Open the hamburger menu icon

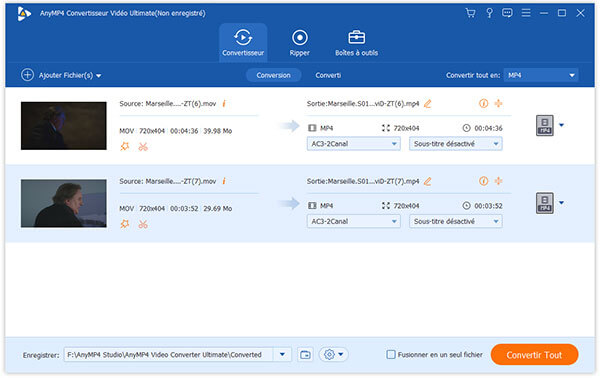(526, 13)
